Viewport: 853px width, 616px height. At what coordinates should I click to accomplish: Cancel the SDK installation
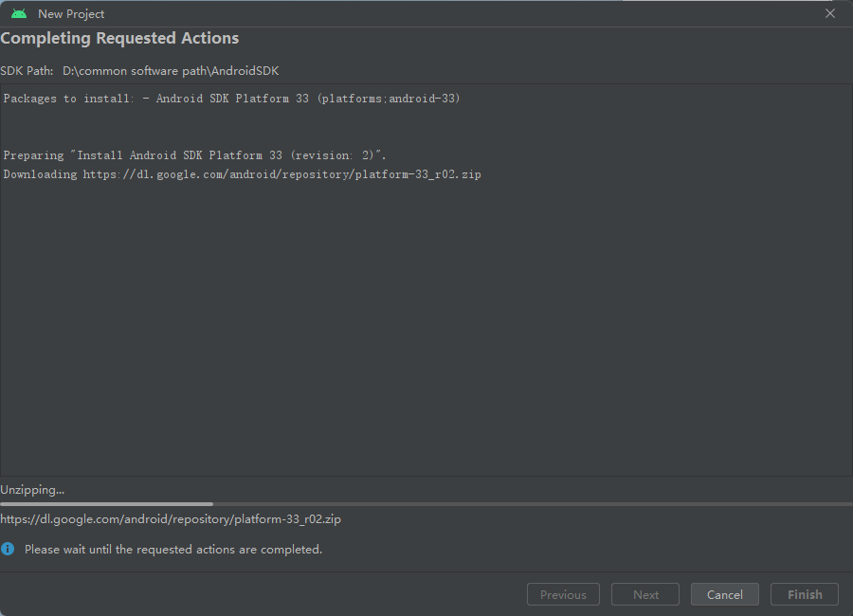(725, 594)
